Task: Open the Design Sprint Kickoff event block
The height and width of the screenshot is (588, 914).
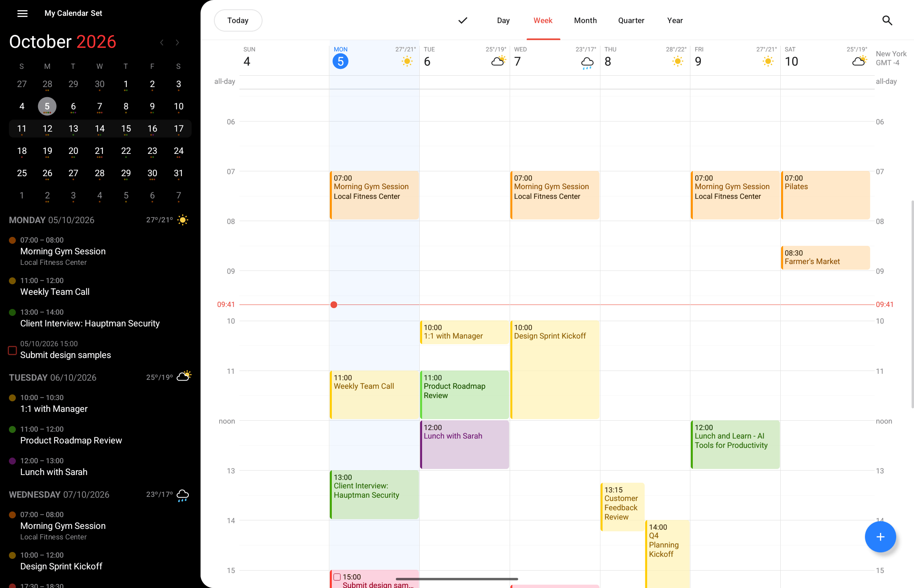Action: coord(555,369)
